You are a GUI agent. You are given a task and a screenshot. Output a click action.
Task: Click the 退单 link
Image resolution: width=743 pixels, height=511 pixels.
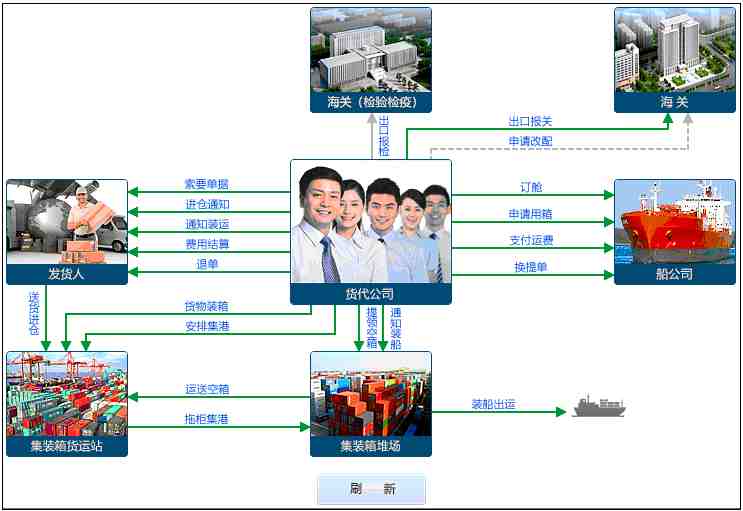(207, 264)
